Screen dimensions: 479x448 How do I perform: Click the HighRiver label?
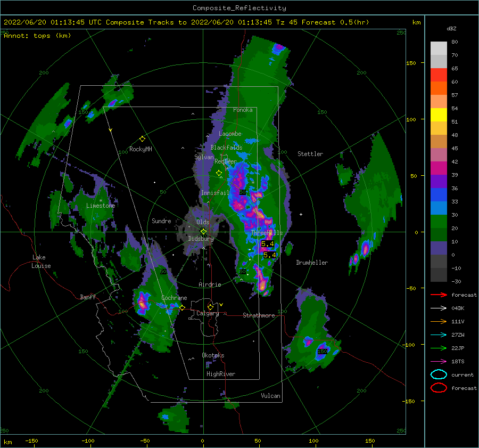point(221,374)
